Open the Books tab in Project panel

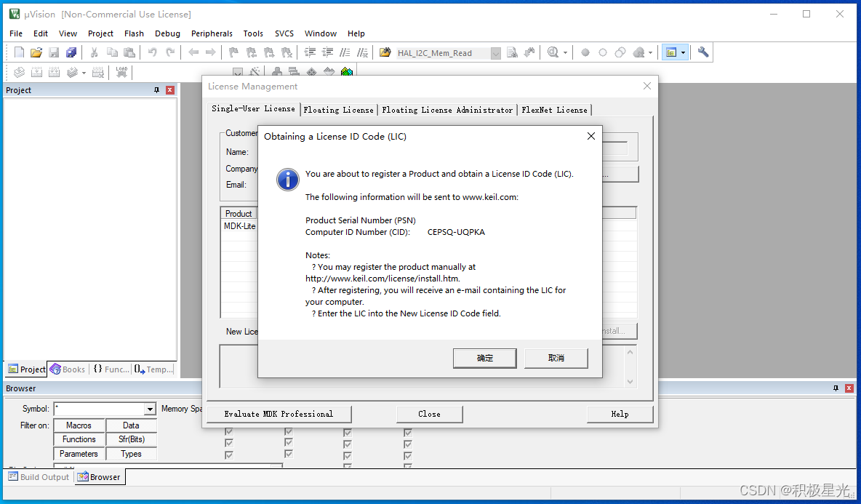click(x=68, y=369)
